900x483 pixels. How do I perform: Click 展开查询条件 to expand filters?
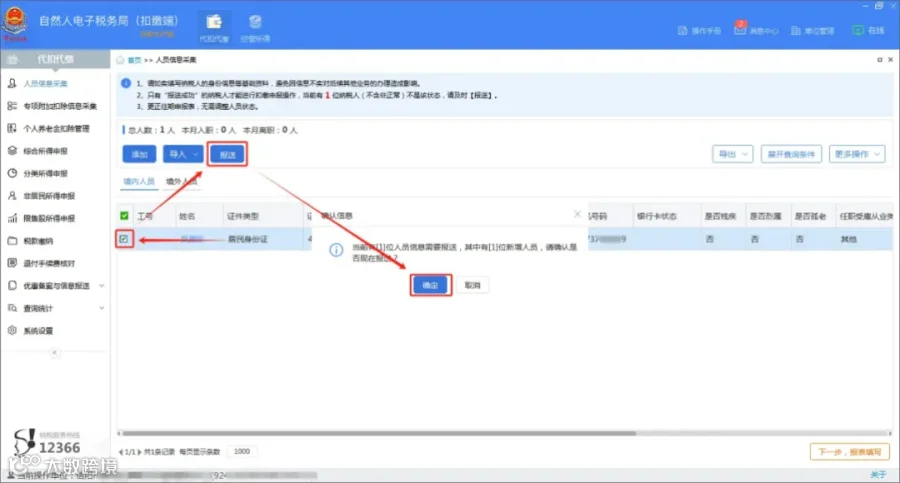pos(792,154)
